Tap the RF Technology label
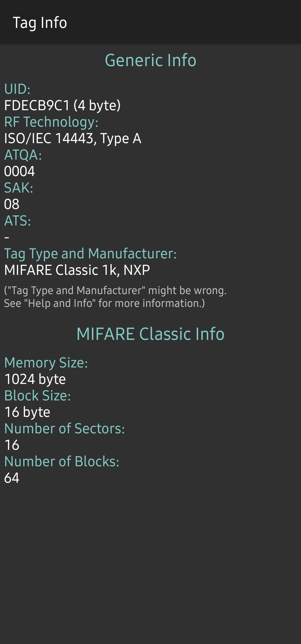 51,122
